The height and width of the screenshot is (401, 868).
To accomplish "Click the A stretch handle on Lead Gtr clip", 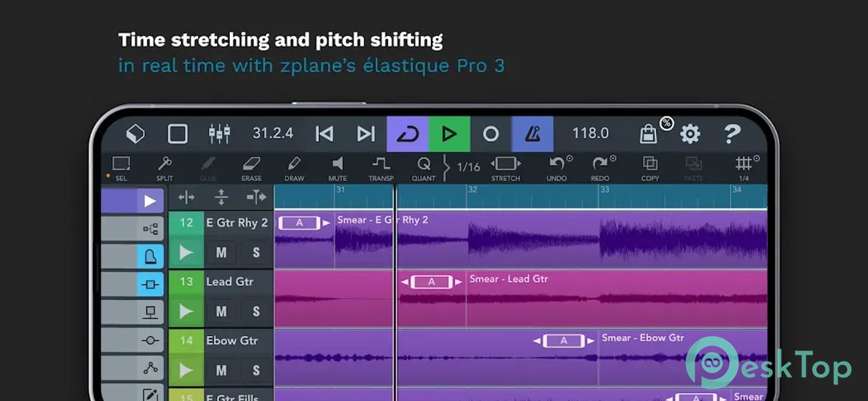I will (432, 282).
